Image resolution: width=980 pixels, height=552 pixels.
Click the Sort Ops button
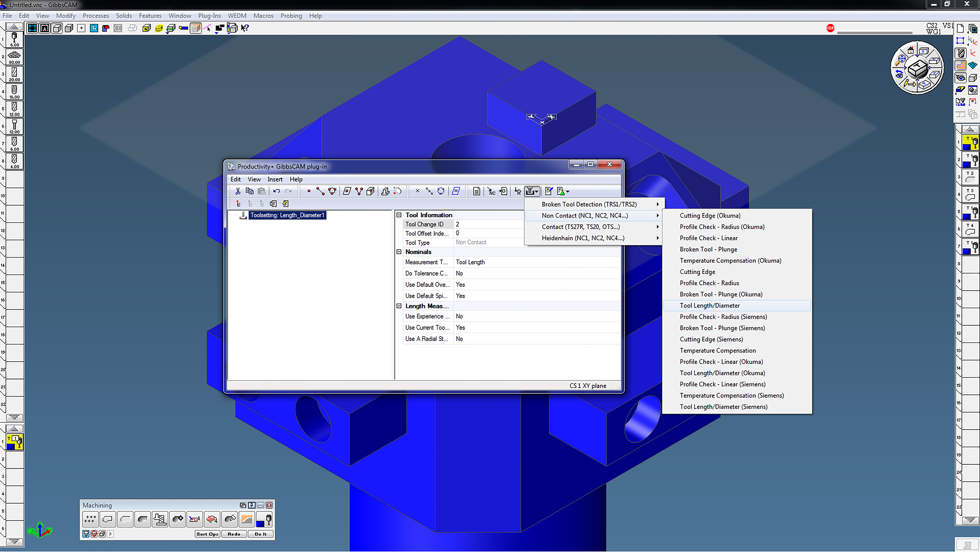click(x=207, y=534)
